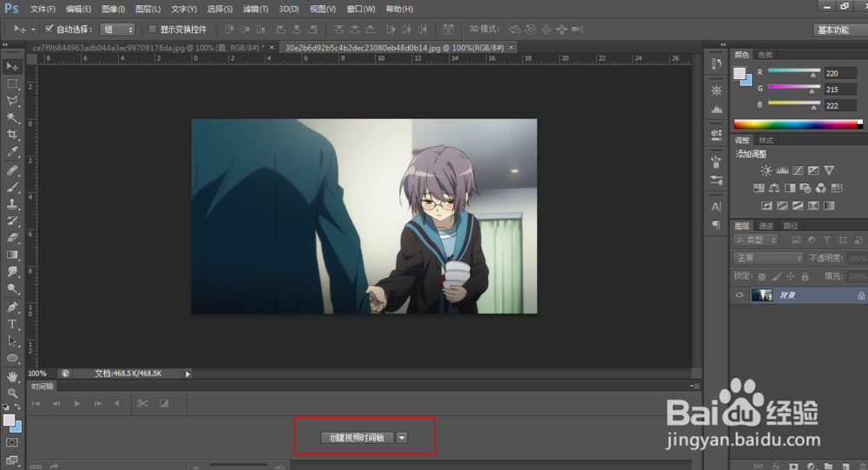Viewport: 868px width, 470px height.
Task: Open the Move tool preset picker arrow
Action: click(x=33, y=30)
